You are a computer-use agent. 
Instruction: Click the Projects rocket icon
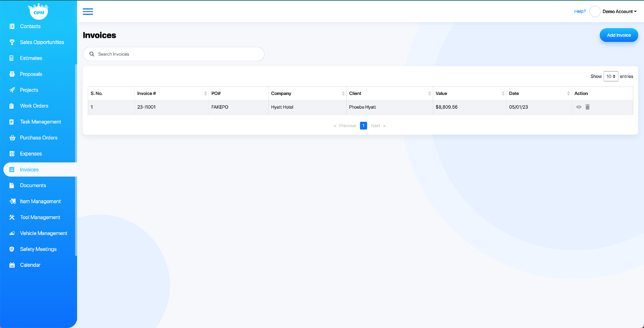(x=12, y=90)
